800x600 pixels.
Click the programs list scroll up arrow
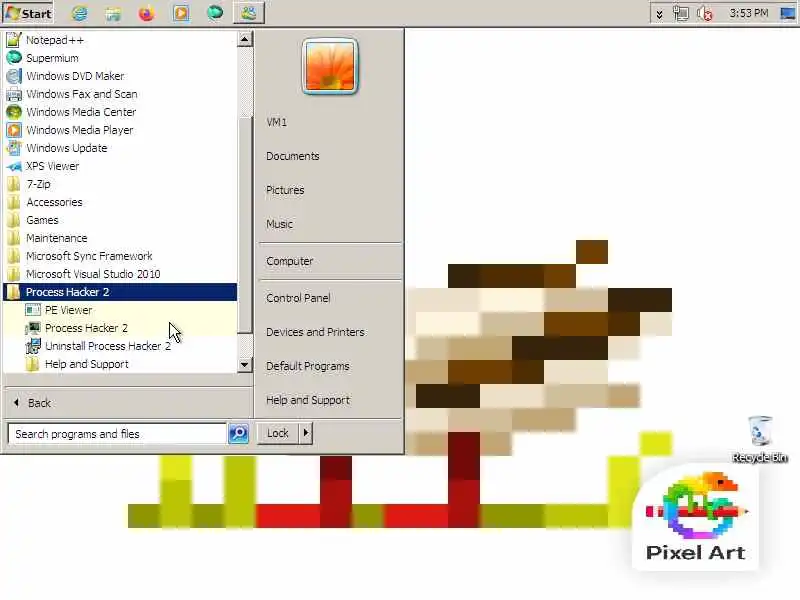click(245, 39)
